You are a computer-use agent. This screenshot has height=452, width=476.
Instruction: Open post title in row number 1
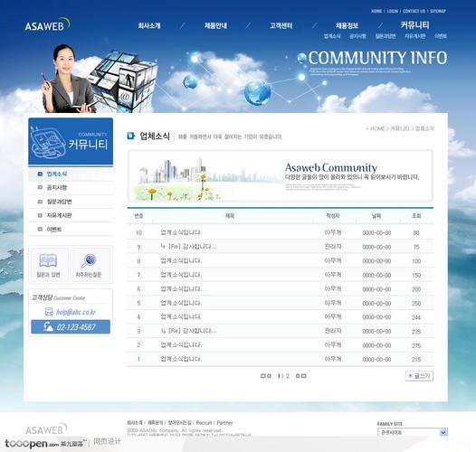(x=181, y=359)
